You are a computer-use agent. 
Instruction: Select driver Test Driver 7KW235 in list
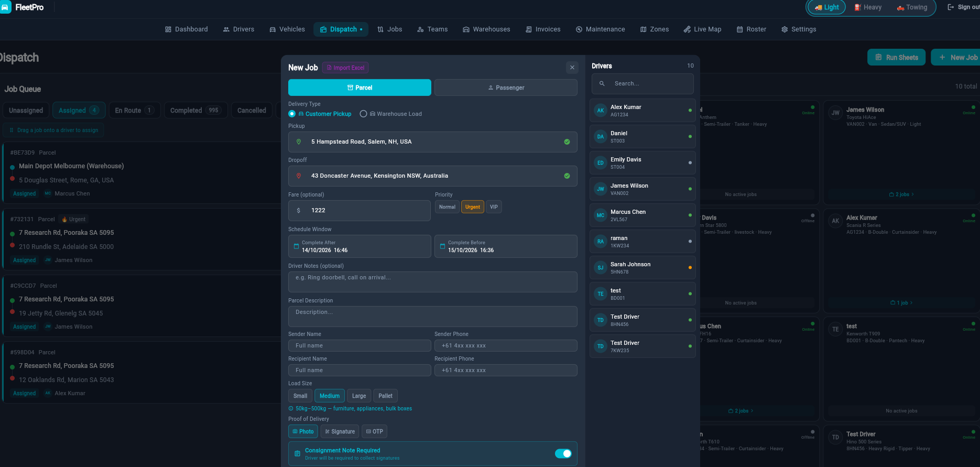coord(643,346)
